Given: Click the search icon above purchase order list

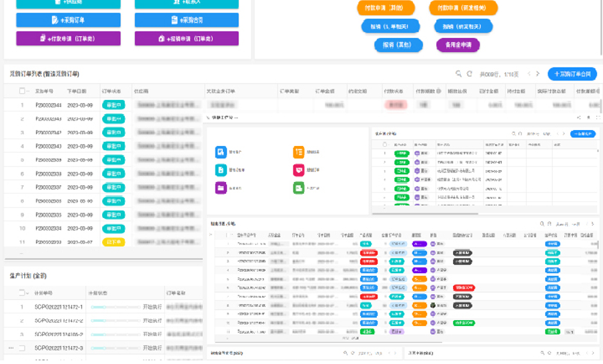Looking at the screenshot, I should tap(458, 74).
